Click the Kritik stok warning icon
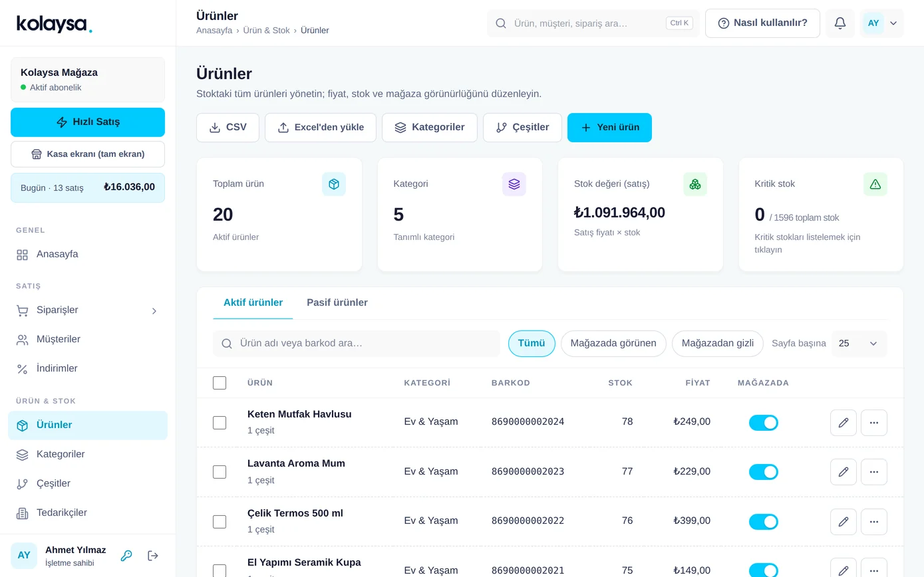Image resolution: width=924 pixels, height=577 pixels. pyautogui.click(x=875, y=184)
